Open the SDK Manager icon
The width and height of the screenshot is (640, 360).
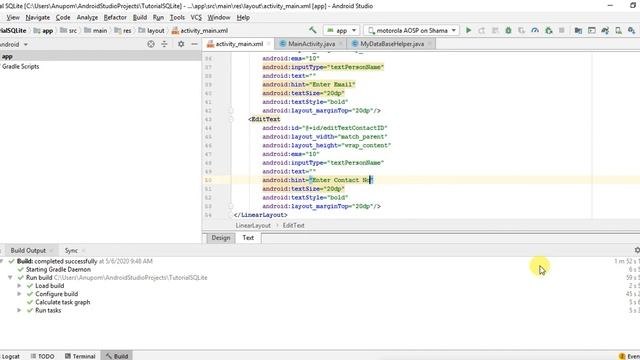[x=631, y=30]
